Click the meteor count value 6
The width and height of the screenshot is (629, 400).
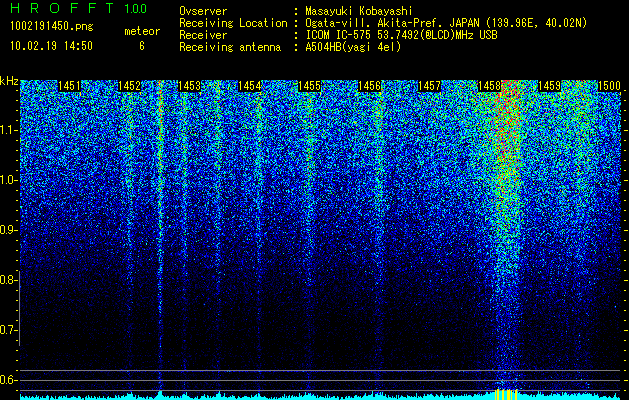(x=142, y=46)
